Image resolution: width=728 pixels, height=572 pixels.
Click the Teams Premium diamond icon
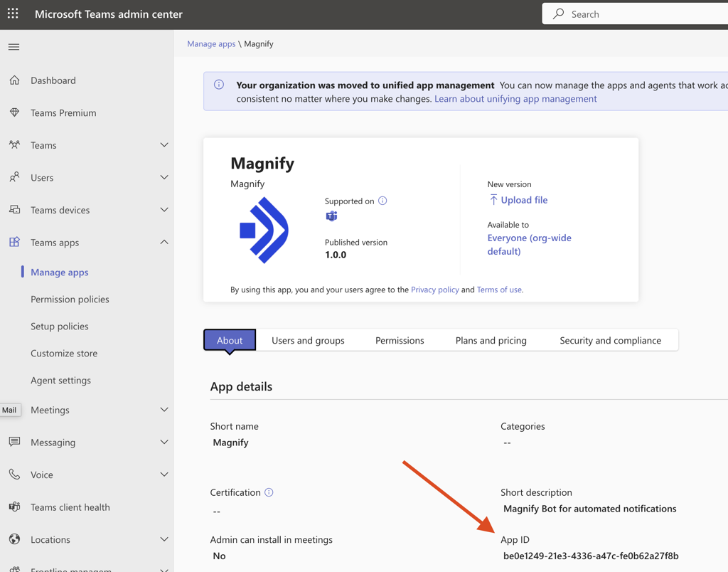(x=15, y=112)
